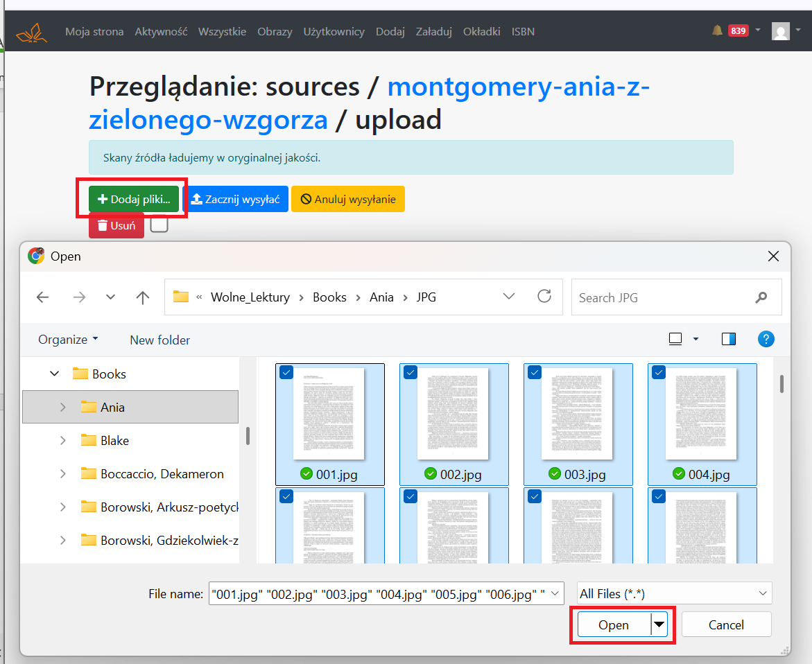812x664 pixels.
Task: Click the orange site logo icon
Action: (x=32, y=32)
